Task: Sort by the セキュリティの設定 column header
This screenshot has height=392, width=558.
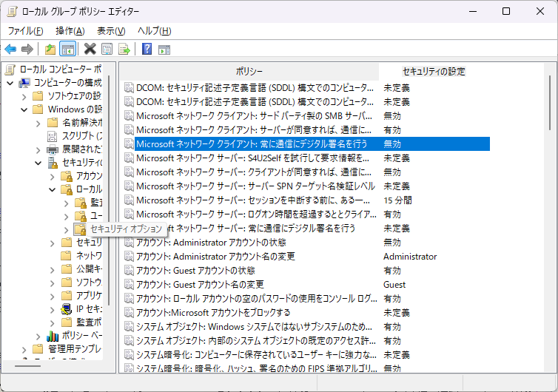Action: (x=434, y=71)
